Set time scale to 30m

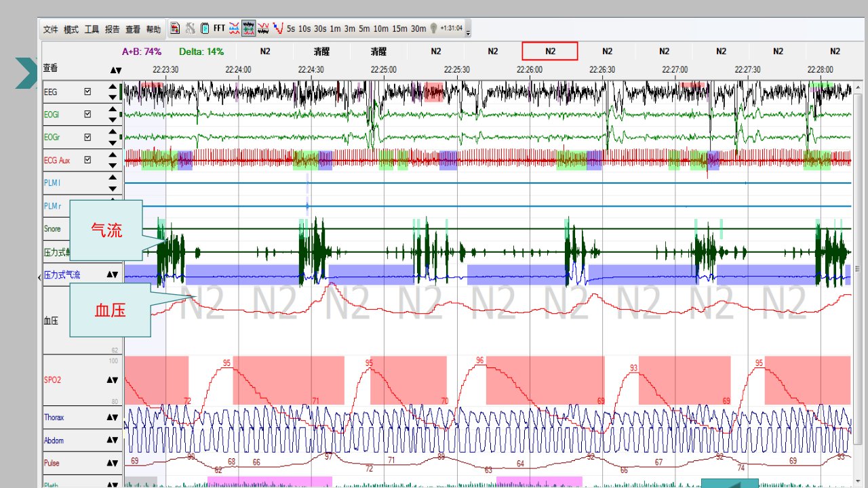pyautogui.click(x=418, y=28)
